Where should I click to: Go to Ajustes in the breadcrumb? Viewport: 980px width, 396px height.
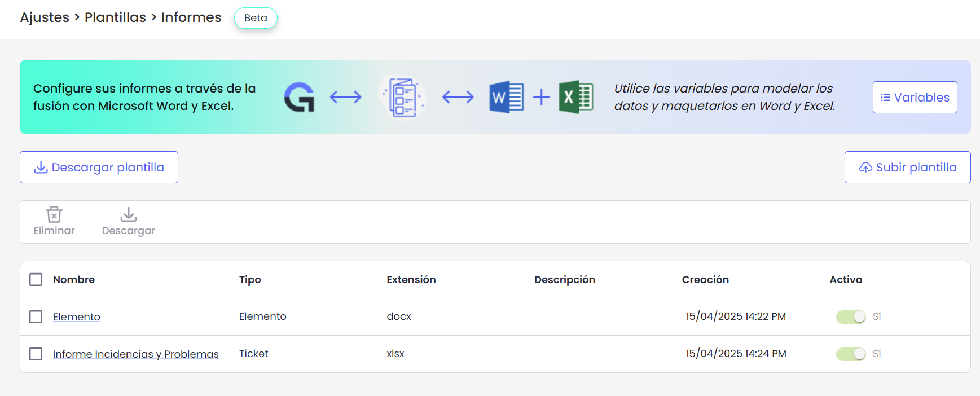45,17
